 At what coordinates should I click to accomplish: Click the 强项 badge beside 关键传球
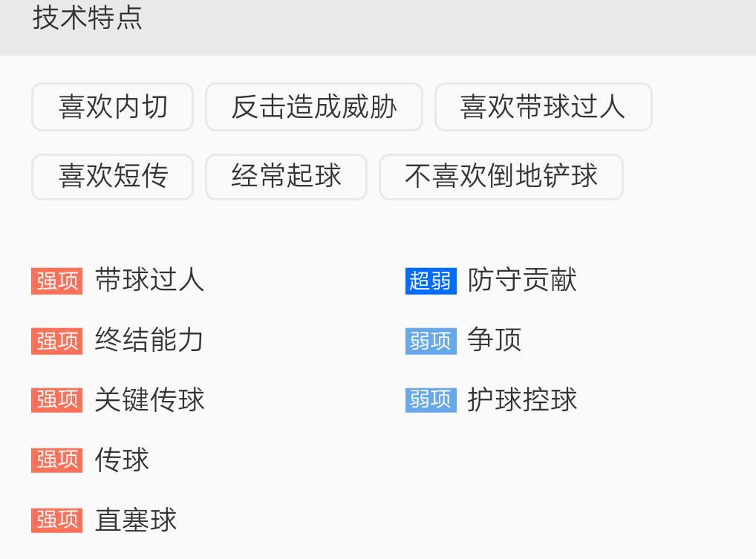point(56,400)
